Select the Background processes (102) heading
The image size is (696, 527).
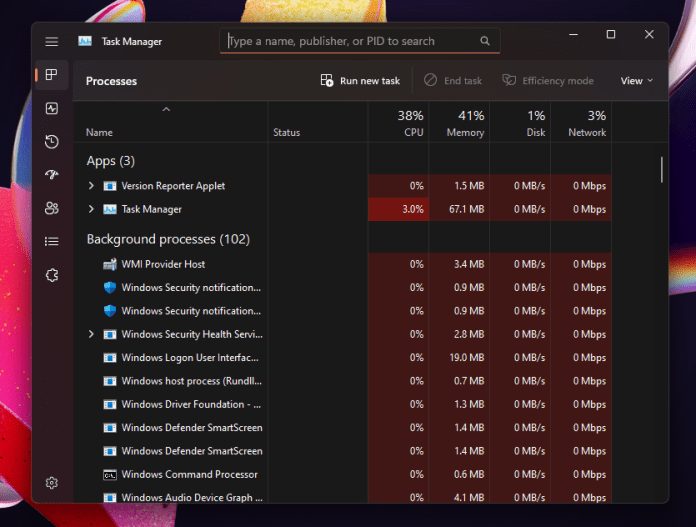click(168, 239)
